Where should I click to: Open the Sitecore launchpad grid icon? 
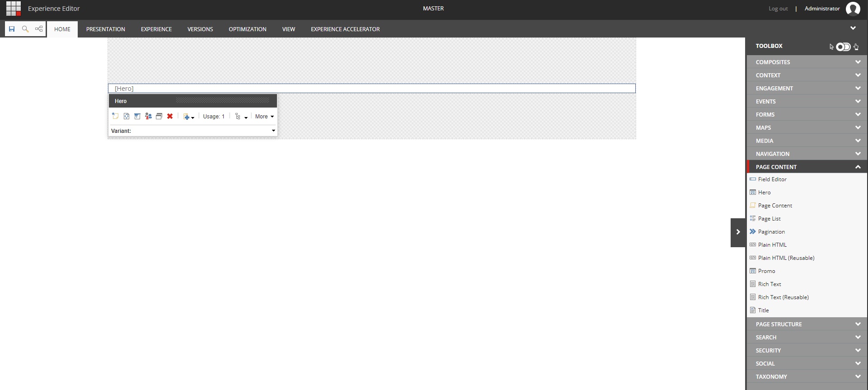click(14, 9)
